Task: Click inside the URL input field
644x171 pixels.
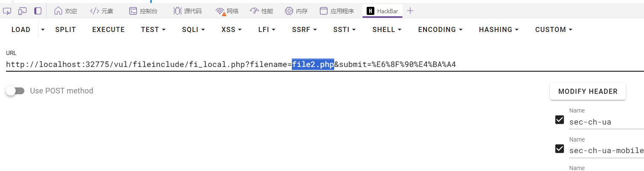Action: [x=513, y=65]
